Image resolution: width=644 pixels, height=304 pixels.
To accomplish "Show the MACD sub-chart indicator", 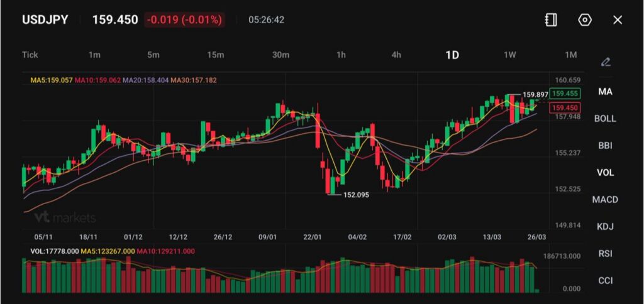I will (x=605, y=200).
